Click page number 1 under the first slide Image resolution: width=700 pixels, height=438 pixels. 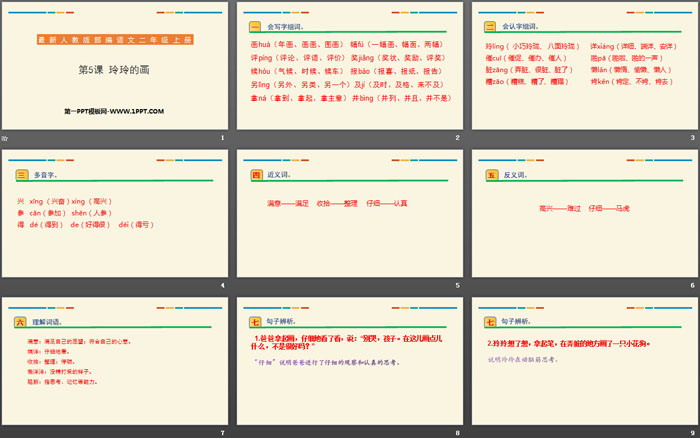tap(221, 137)
